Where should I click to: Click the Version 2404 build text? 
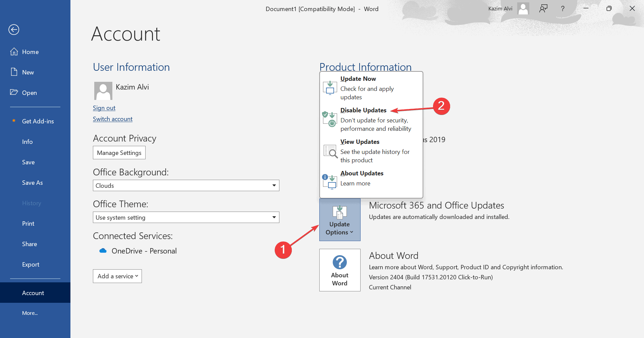[431, 277]
